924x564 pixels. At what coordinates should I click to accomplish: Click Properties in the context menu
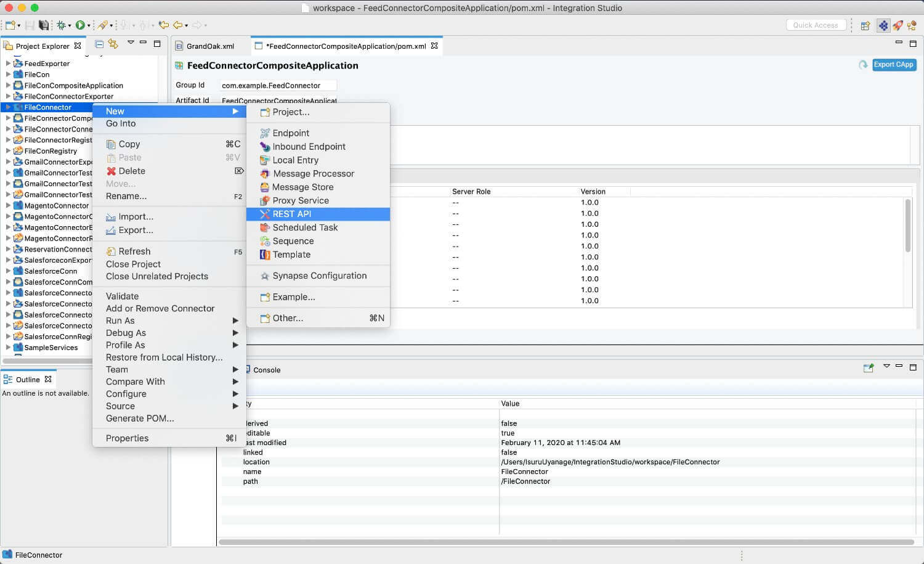pyautogui.click(x=127, y=438)
